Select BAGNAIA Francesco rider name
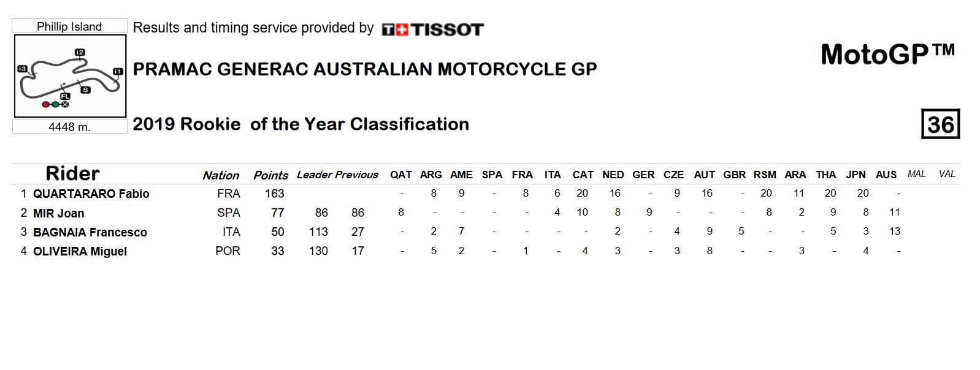The image size is (980, 370). tap(90, 232)
